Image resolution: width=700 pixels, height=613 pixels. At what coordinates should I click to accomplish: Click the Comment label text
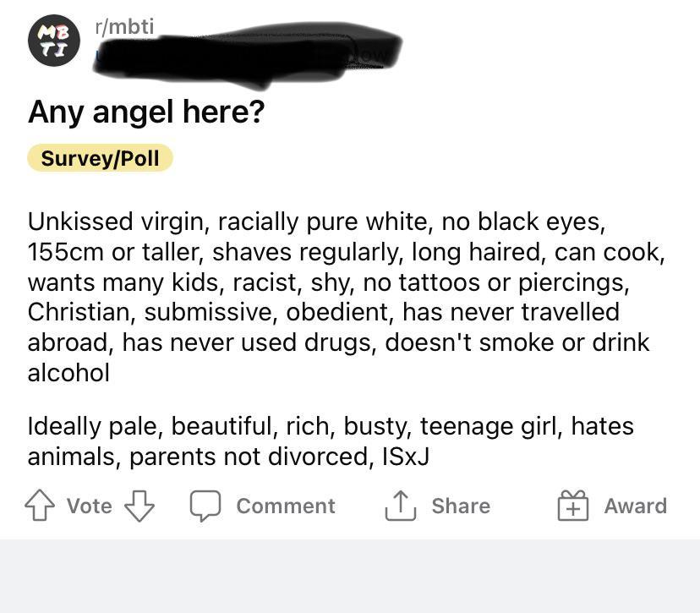(286, 506)
